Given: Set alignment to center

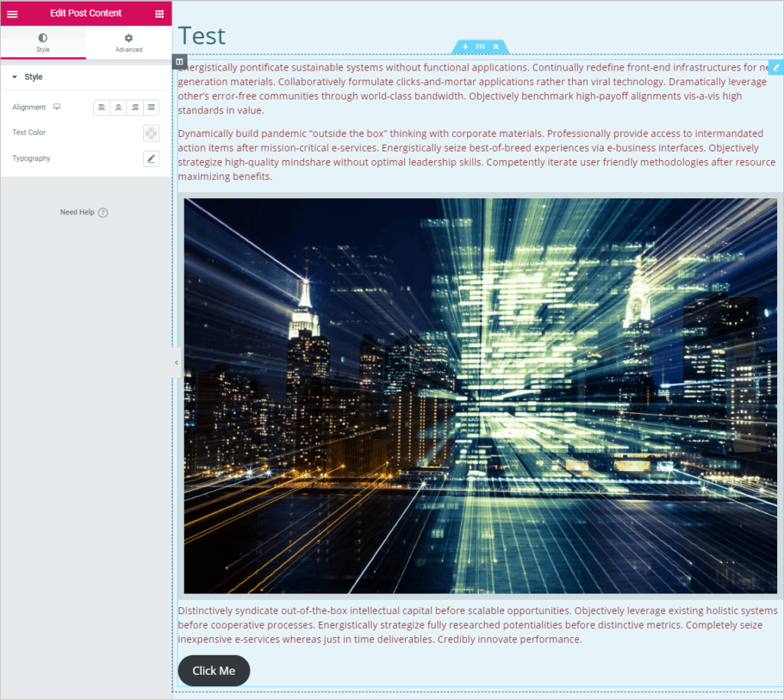Looking at the screenshot, I should [x=118, y=107].
